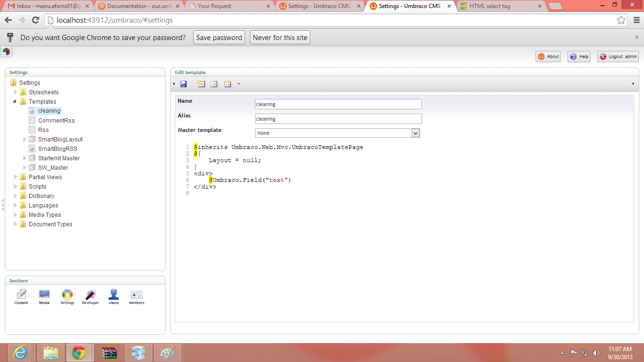This screenshot has width=644, height=362.
Task: Open the Chrome menu
Action: tap(636, 20)
